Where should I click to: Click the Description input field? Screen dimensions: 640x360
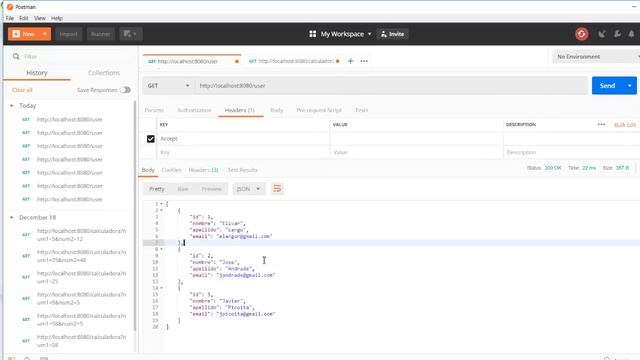[571, 152]
